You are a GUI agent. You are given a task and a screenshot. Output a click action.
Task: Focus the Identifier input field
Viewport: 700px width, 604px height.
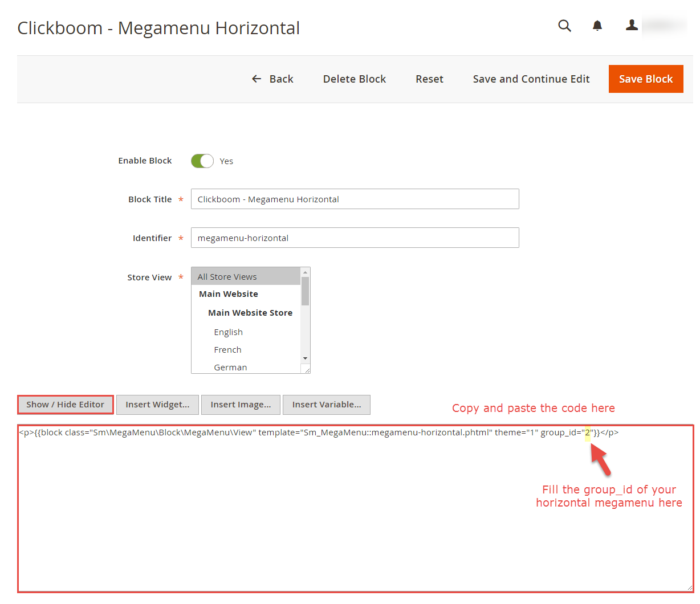pos(355,238)
